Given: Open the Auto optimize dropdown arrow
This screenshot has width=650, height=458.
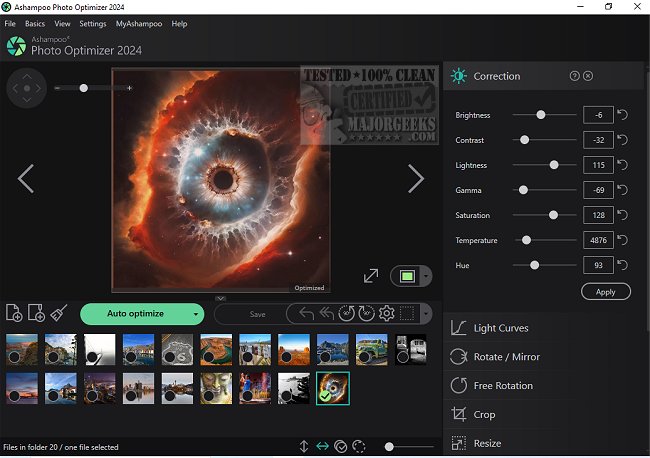Looking at the screenshot, I should pos(196,314).
